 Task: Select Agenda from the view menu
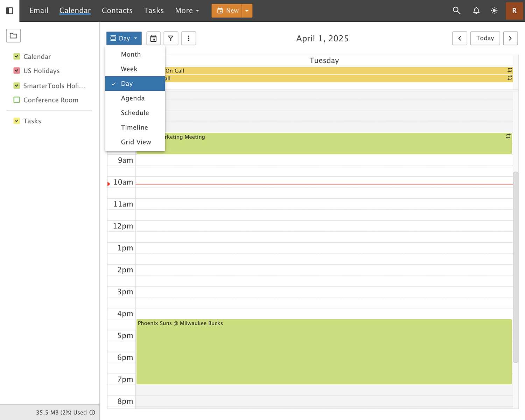tap(133, 98)
